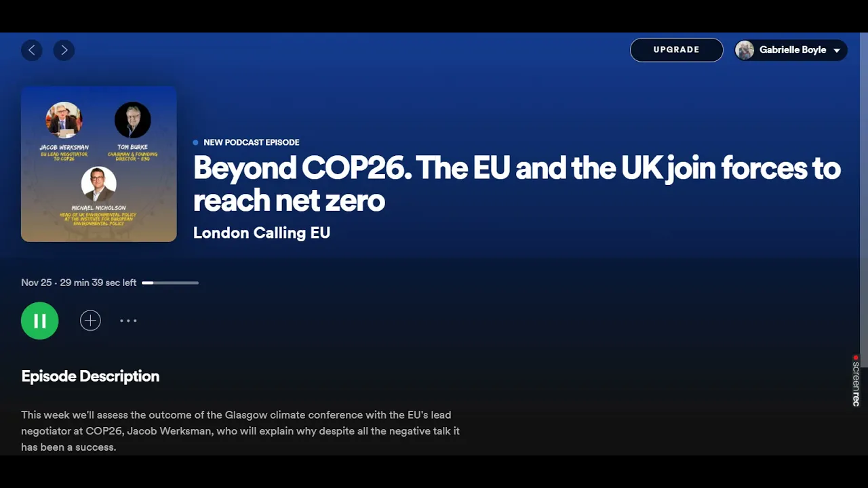
Task: Seek within the episode progress bar
Action: (x=170, y=283)
